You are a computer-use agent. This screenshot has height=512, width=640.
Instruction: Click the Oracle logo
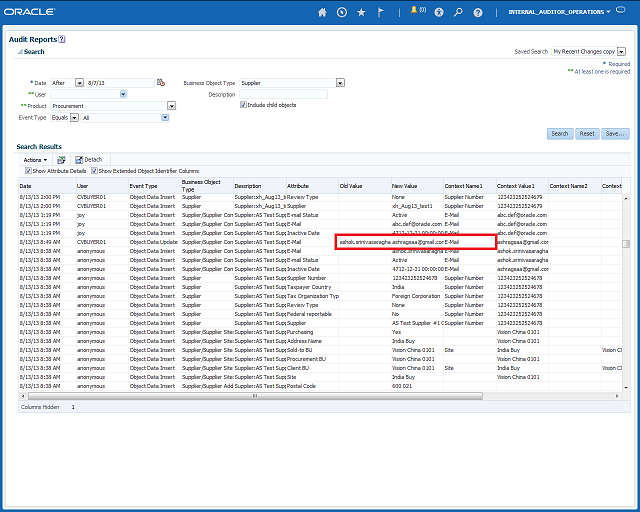29,12
